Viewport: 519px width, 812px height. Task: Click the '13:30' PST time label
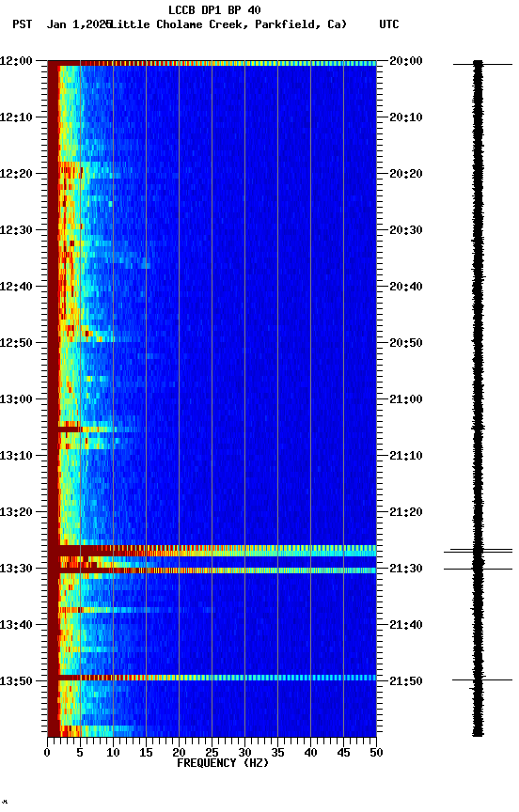click(x=16, y=570)
